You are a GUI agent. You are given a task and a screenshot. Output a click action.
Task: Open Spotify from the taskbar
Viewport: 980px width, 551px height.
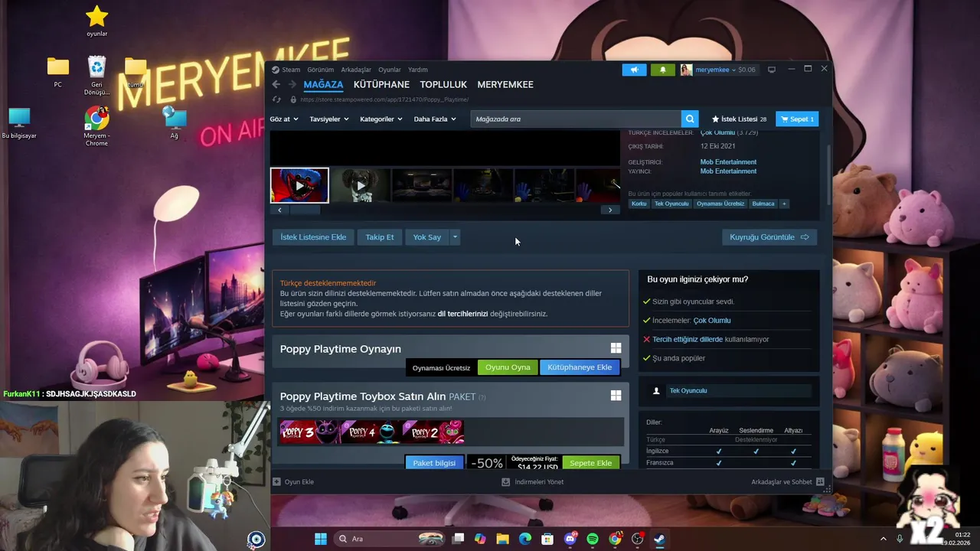coord(593,539)
